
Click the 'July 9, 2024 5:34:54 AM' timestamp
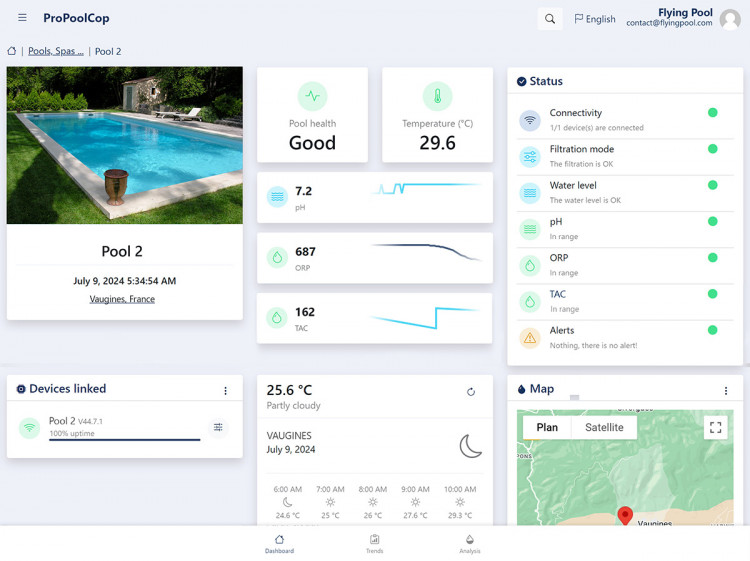(x=124, y=281)
